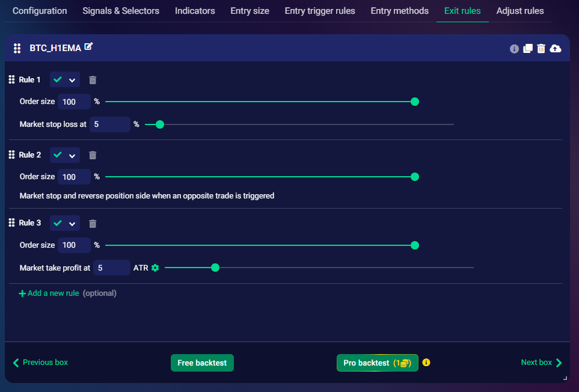Duplicate the BTC_H1EMA box
This screenshot has width=579, height=392.
tap(528, 48)
